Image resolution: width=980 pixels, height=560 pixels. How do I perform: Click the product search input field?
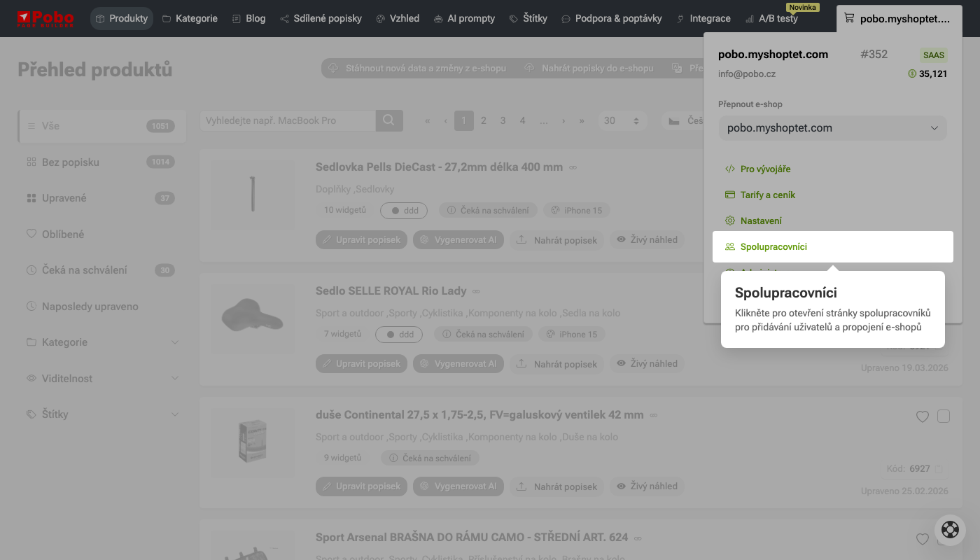click(x=288, y=120)
